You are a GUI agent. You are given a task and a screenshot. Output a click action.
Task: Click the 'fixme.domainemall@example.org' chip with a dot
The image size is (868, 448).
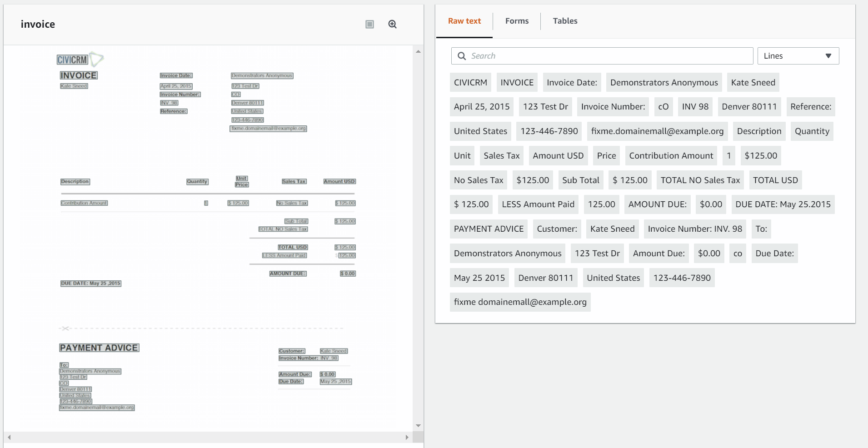click(657, 131)
